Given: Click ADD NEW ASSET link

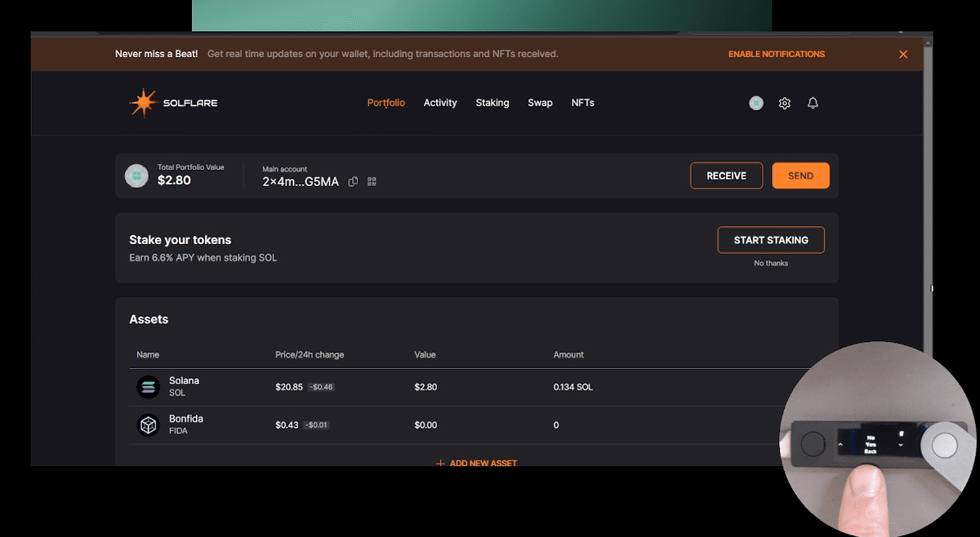Looking at the screenshot, I should pyautogui.click(x=477, y=463).
